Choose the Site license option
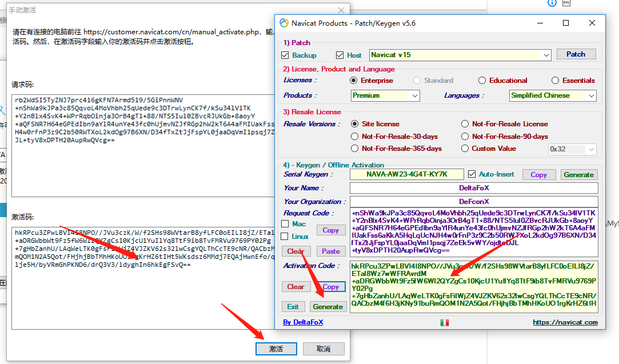The width and height of the screenshot is (619, 364). [x=355, y=124]
